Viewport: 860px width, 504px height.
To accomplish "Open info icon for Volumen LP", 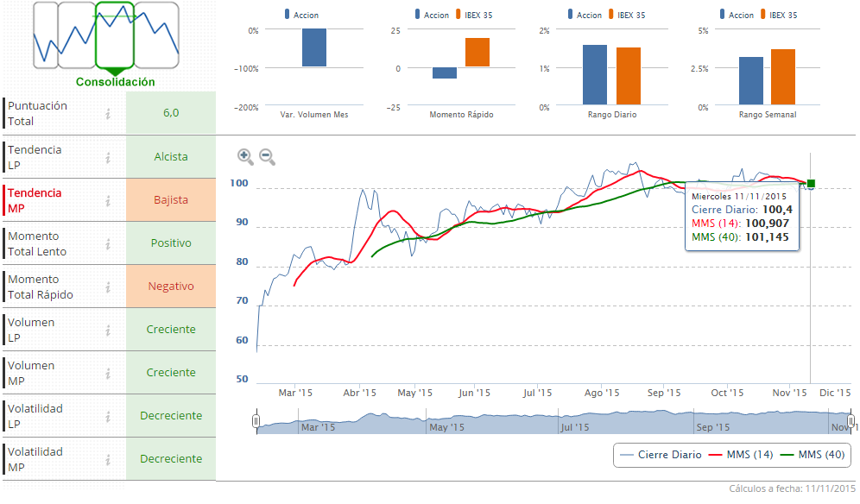I will coord(108,330).
